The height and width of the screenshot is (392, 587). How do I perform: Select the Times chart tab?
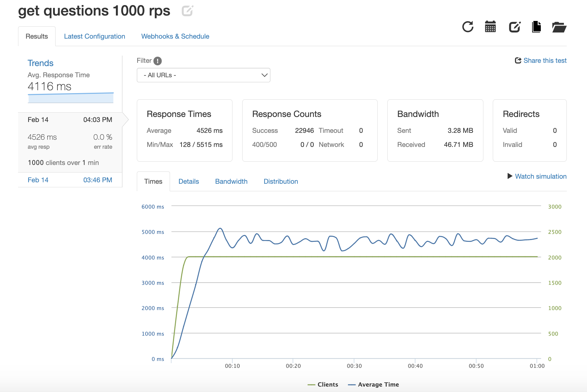click(153, 182)
